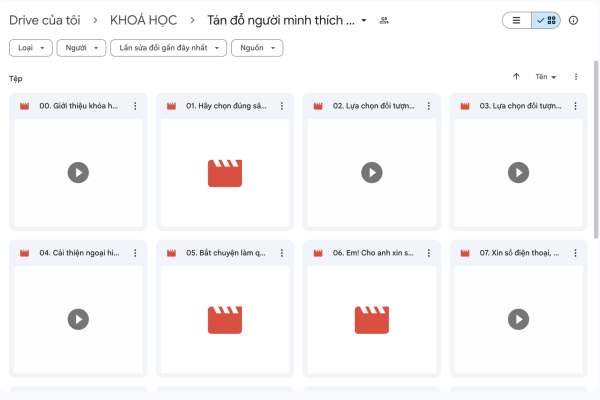Go to Drive của tôi breadcrumb
600x400 pixels.
tap(45, 20)
